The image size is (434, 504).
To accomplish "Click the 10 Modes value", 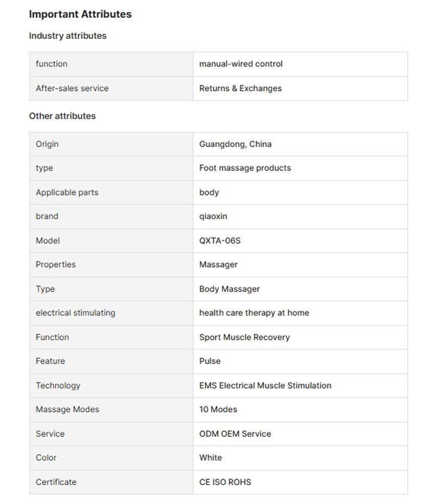I will pyautogui.click(x=218, y=409).
